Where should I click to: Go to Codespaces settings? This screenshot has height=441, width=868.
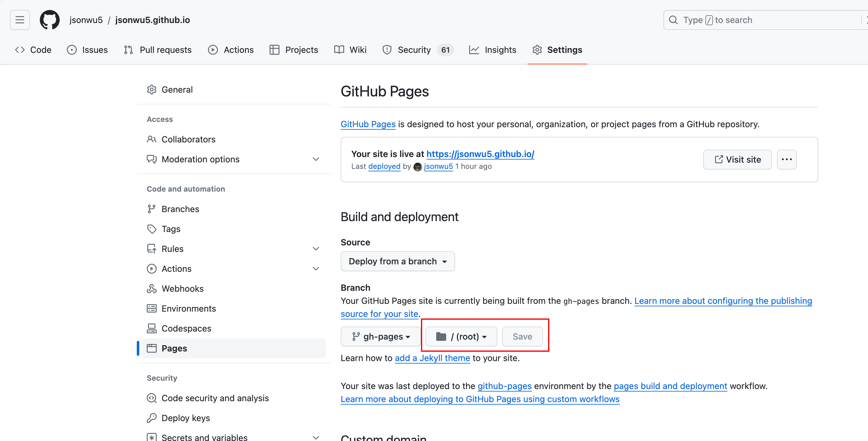(186, 328)
